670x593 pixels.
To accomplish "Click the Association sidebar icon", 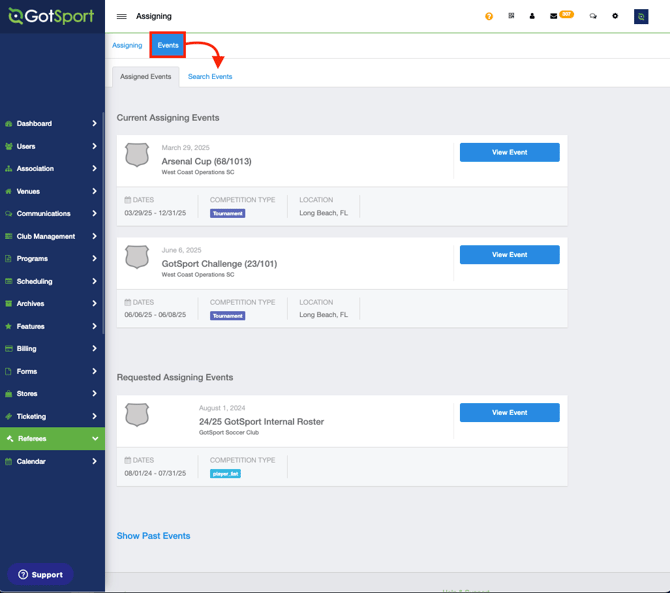I will pos(9,169).
